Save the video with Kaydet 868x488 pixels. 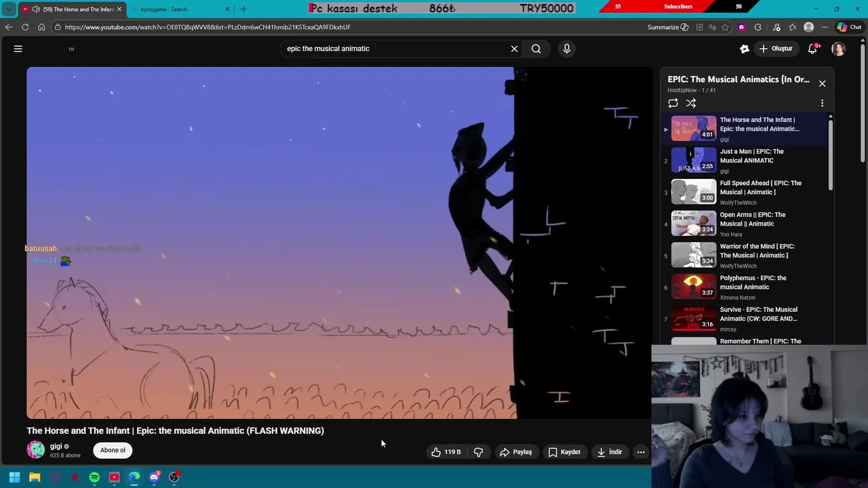pyautogui.click(x=564, y=452)
